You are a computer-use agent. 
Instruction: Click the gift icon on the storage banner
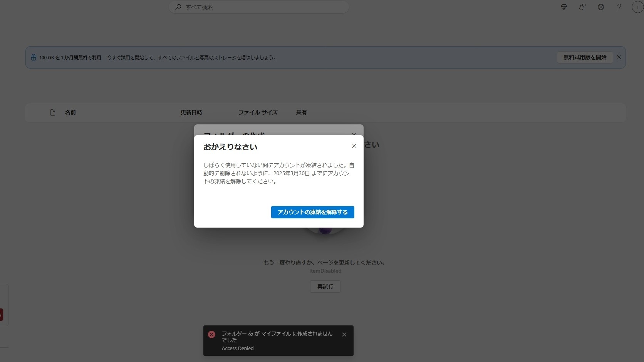click(33, 57)
